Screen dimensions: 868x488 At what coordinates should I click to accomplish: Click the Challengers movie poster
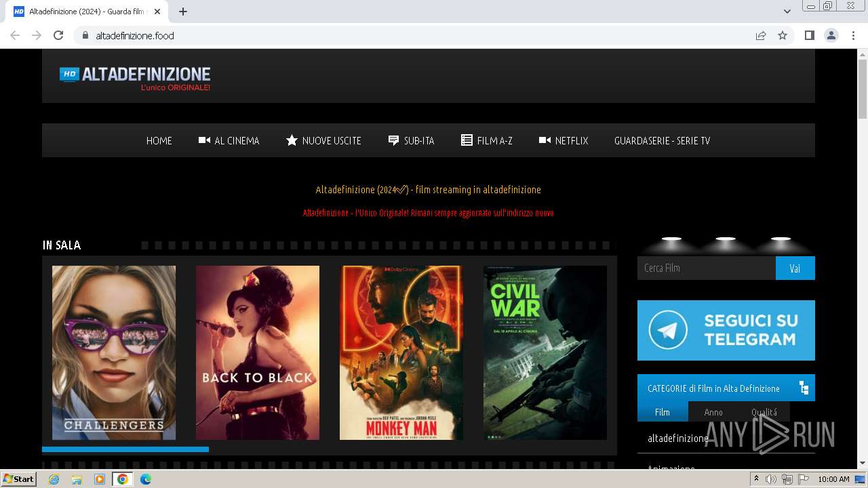(x=114, y=352)
